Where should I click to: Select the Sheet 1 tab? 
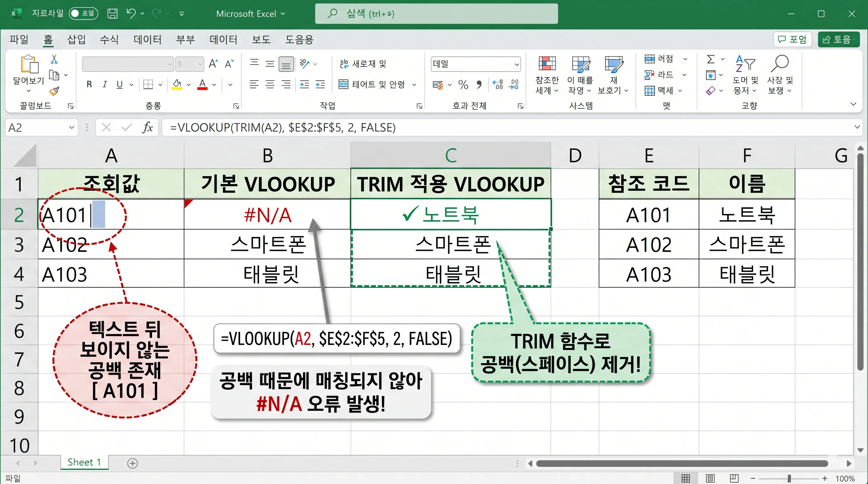[84, 462]
